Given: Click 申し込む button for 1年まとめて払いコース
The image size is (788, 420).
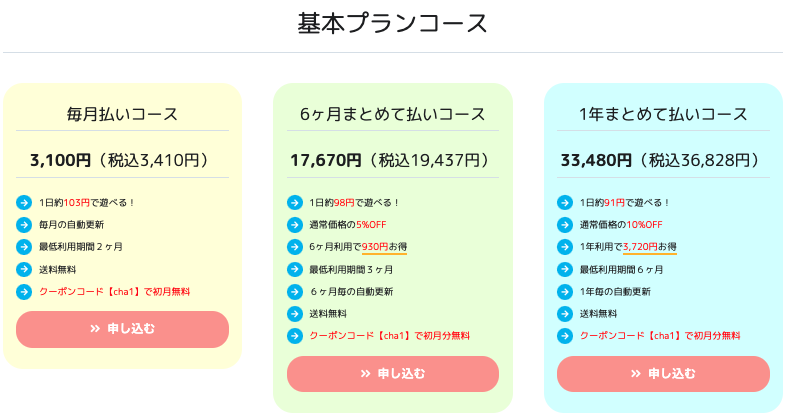Looking at the screenshot, I should 663,374.
